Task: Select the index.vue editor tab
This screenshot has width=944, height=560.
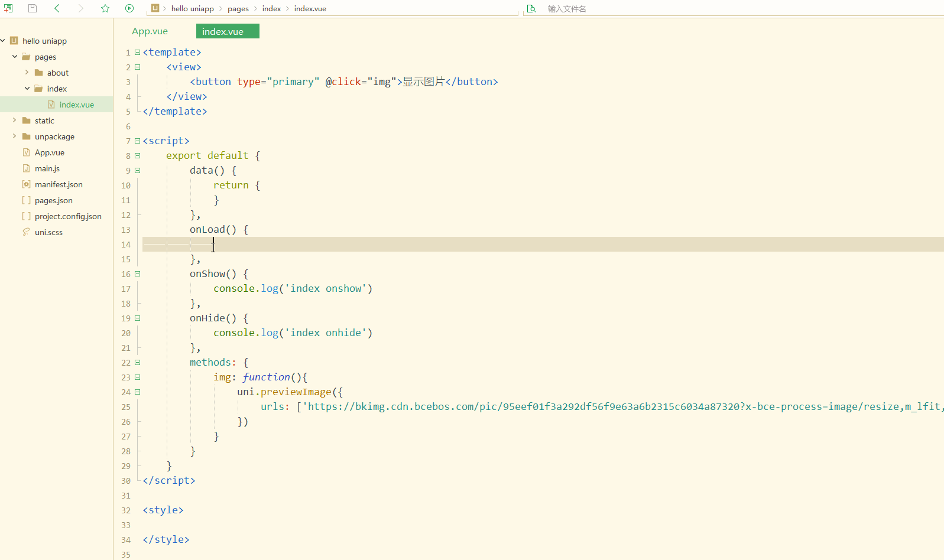Action: 228,31
